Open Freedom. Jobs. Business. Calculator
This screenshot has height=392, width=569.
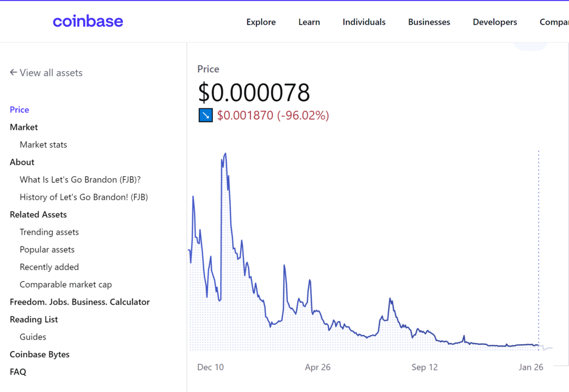point(80,302)
